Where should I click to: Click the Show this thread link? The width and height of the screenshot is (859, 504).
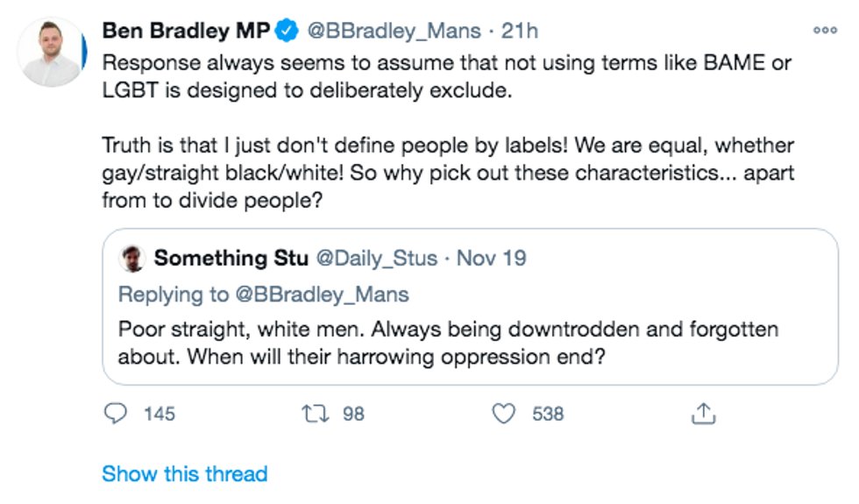tap(185, 474)
